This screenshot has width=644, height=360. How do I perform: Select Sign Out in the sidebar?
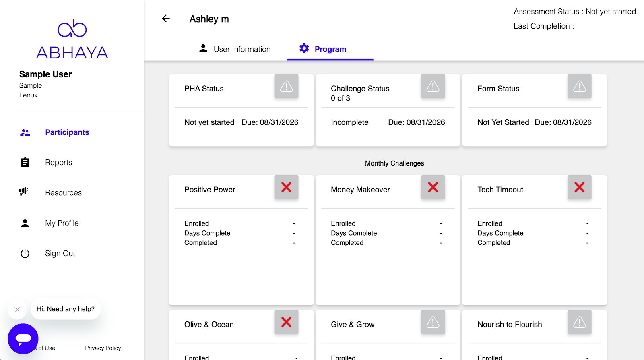click(x=60, y=253)
